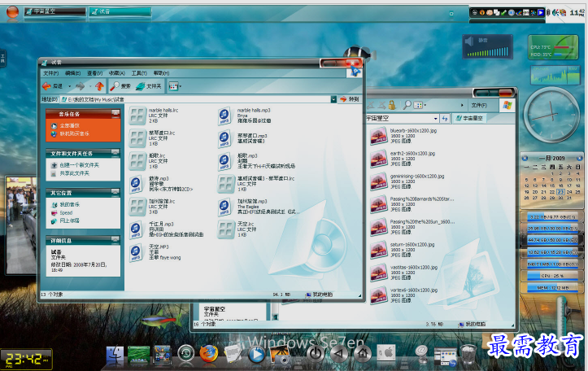Go up one folder level
Viewport: 588px width, 371px height.
coord(99,86)
